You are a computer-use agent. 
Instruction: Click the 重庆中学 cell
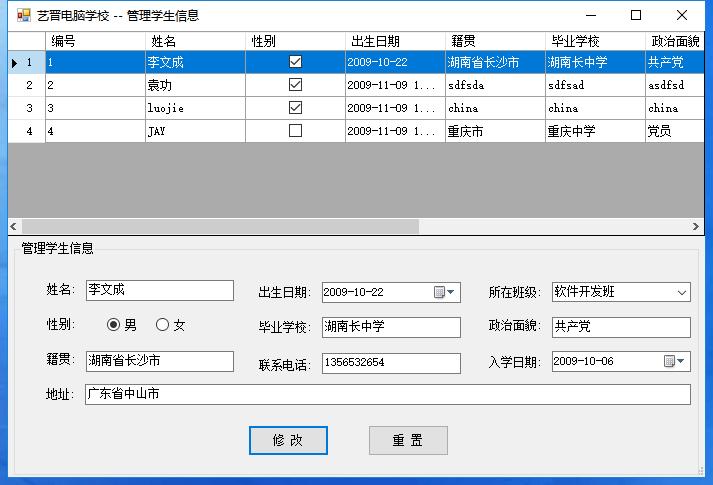(596, 131)
